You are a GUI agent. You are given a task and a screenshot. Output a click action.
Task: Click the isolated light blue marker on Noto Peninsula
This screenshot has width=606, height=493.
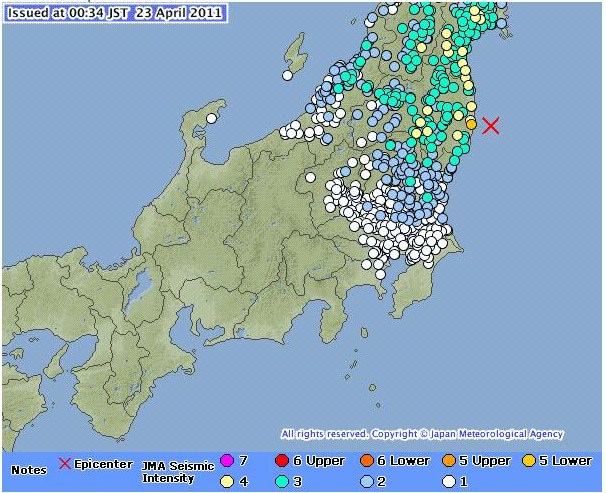(212, 118)
